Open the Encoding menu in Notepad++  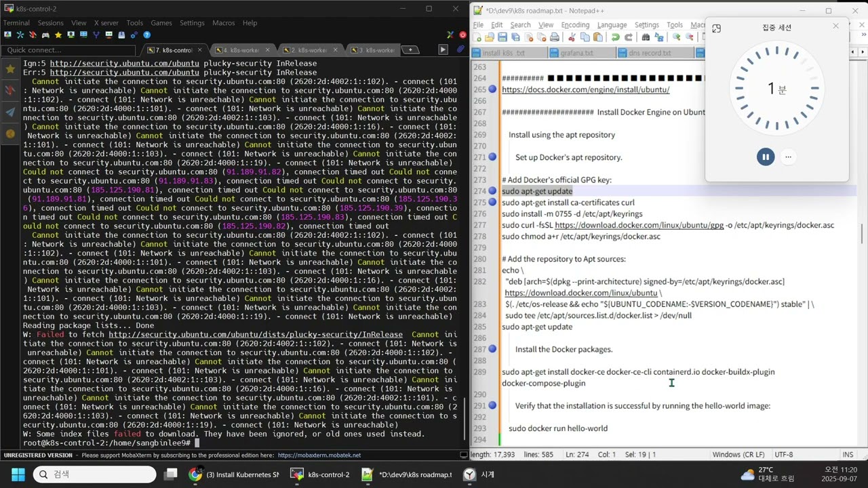[575, 25]
